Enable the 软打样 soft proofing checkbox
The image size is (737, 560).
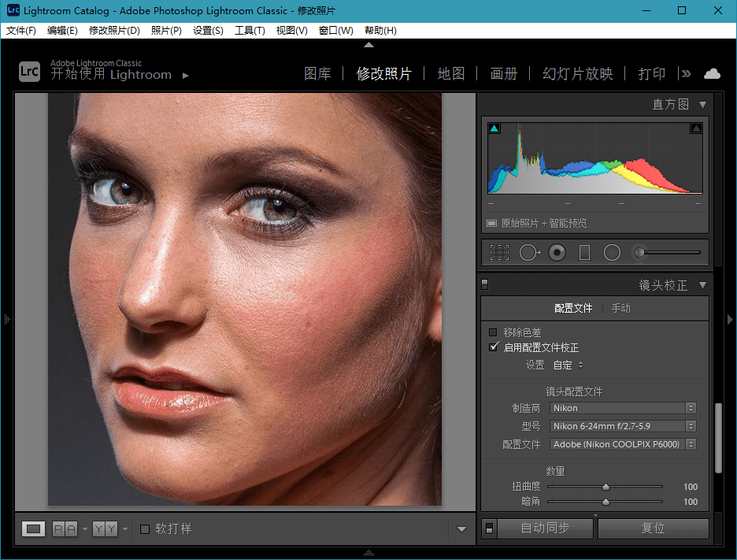(x=146, y=528)
